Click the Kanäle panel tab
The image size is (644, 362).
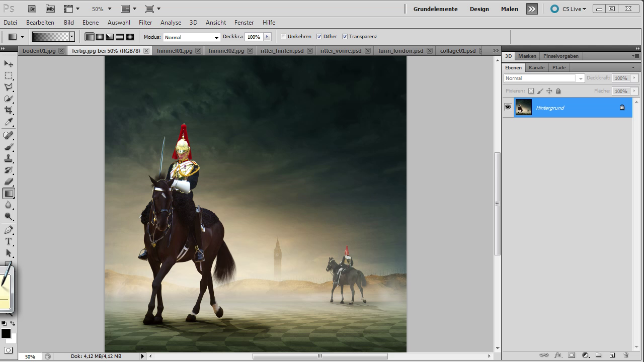pyautogui.click(x=536, y=67)
